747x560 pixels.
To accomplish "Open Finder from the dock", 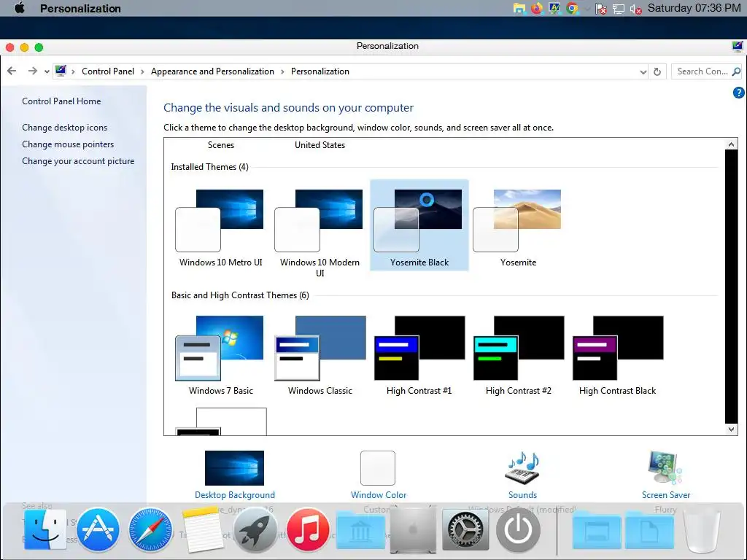I will point(45,529).
